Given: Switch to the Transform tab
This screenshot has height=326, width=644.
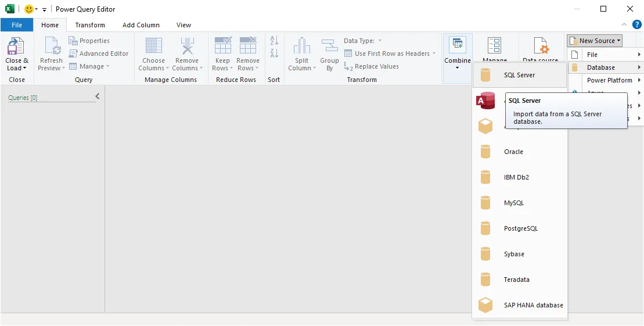Looking at the screenshot, I should point(90,25).
